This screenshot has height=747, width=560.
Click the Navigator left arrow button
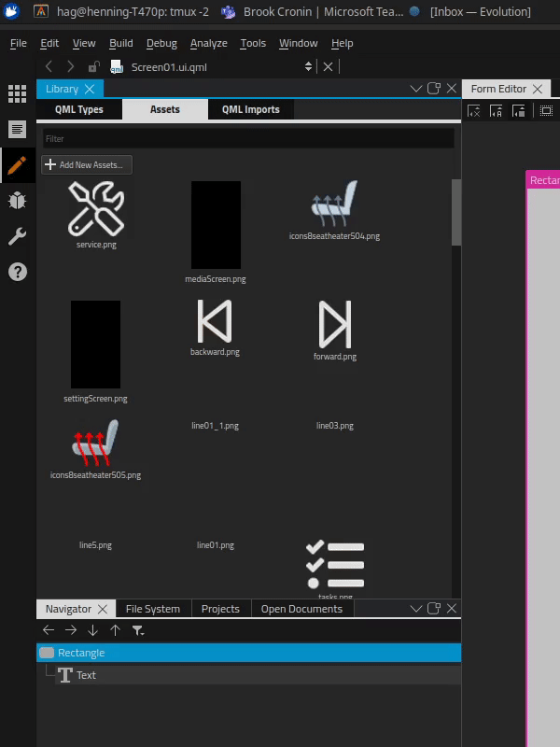click(x=49, y=630)
